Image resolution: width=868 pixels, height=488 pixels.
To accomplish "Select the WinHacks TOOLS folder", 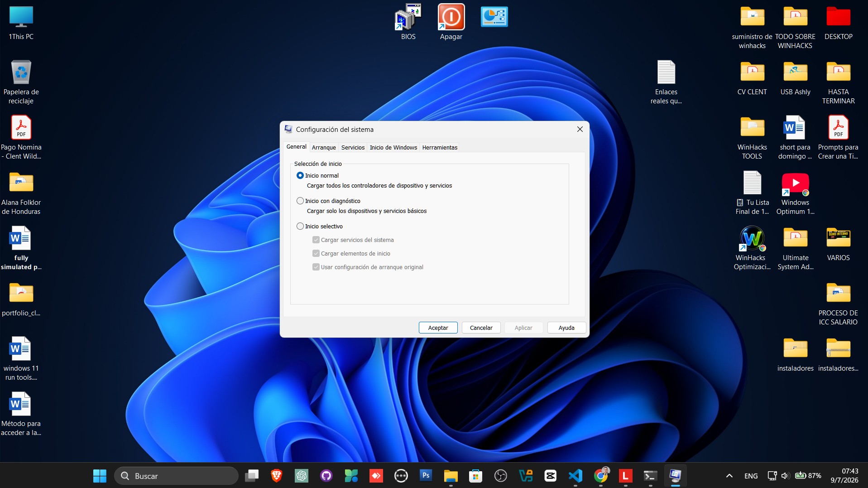I will (752, 137).
